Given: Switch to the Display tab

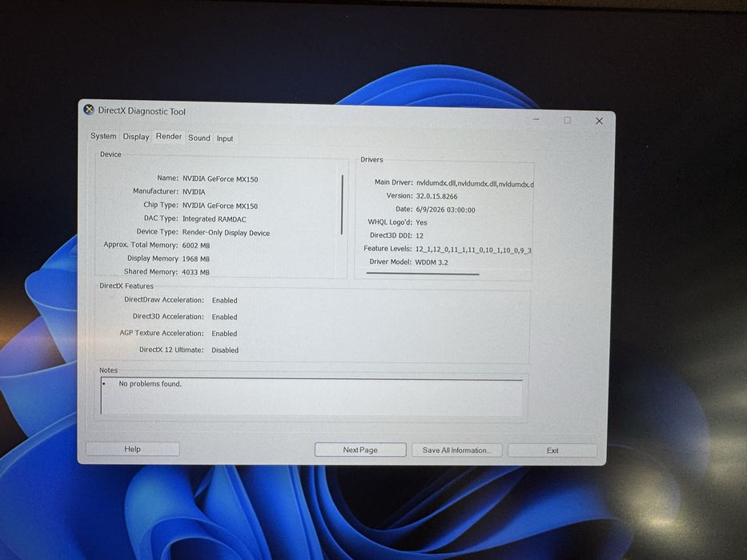Looking at the screenshot, I should click(x=136, y=137).
